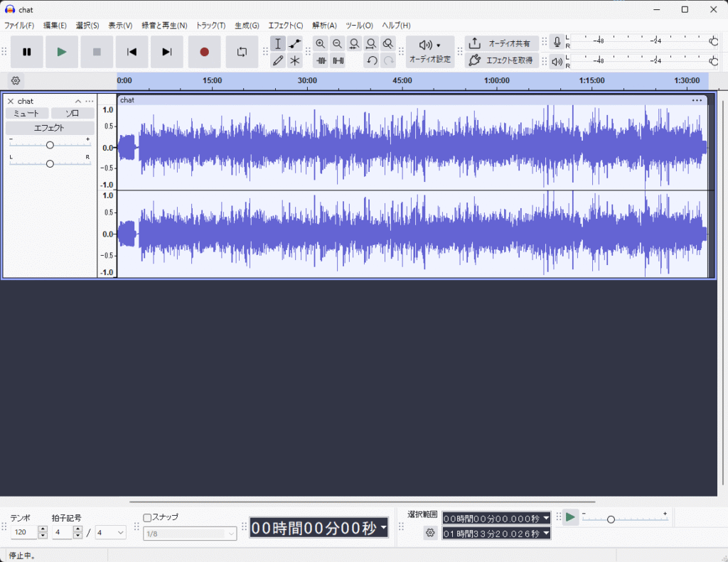The height and width of the screenshot is (562, 728).
Task: Select the Multi-tool asterisk icon
Action: tap(295, 60)
